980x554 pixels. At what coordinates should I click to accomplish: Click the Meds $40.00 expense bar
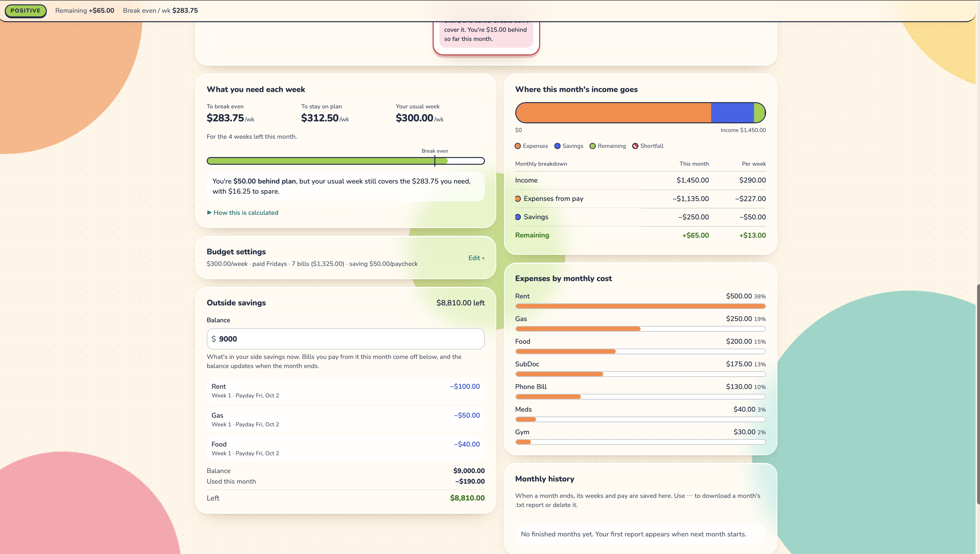point(640,419)
